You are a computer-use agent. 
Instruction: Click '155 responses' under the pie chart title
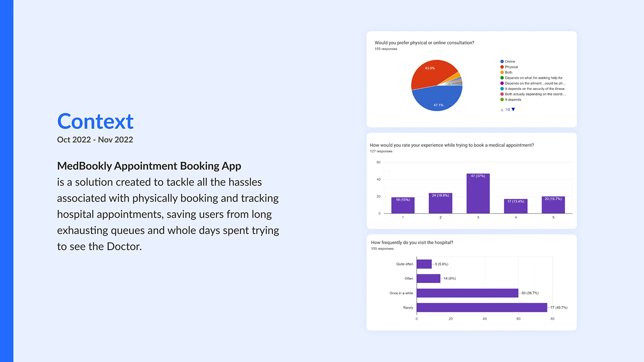(386, 49)
